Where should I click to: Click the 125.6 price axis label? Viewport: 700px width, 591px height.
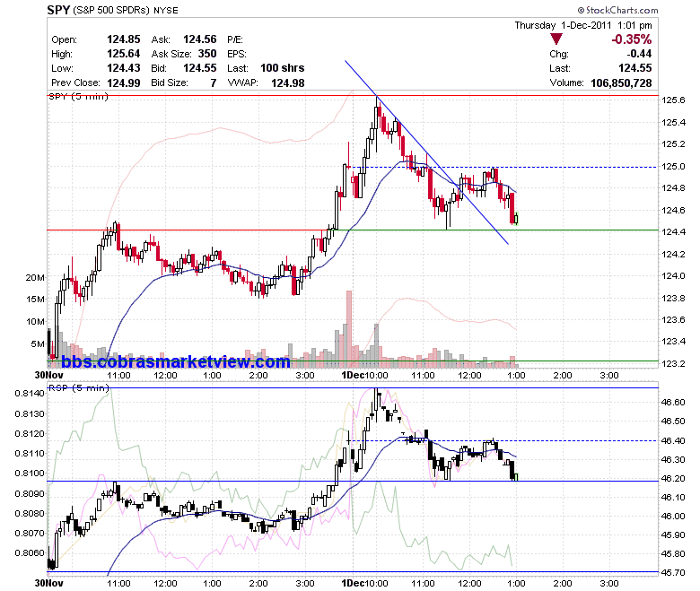click(x=673, y=100)
